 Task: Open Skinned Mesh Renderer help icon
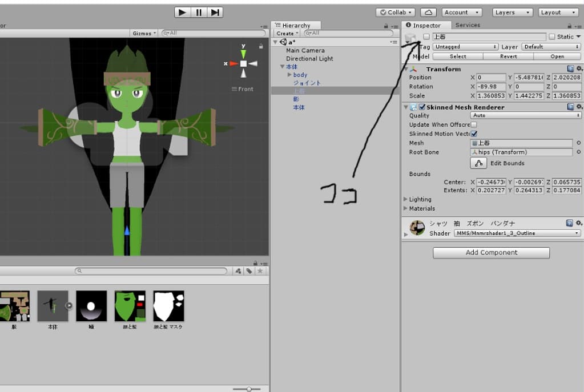coord(570,107)
